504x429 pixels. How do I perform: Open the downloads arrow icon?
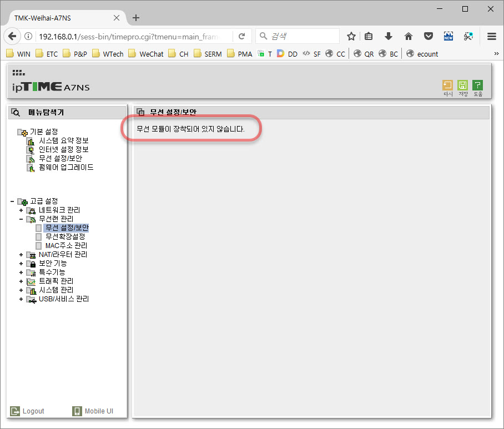(389, 36)
